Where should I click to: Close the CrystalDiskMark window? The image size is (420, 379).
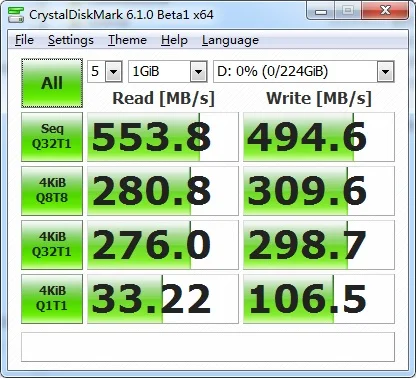coord(385,11)
